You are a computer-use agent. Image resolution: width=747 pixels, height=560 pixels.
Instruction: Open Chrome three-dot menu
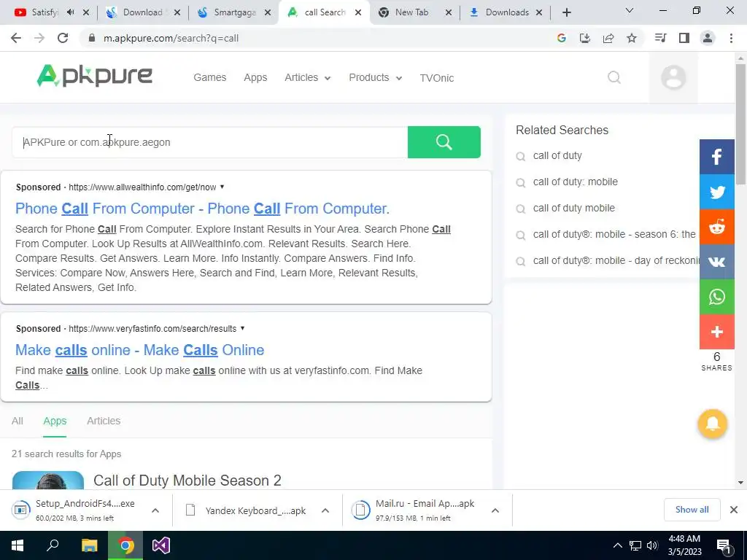pos(731,38)
